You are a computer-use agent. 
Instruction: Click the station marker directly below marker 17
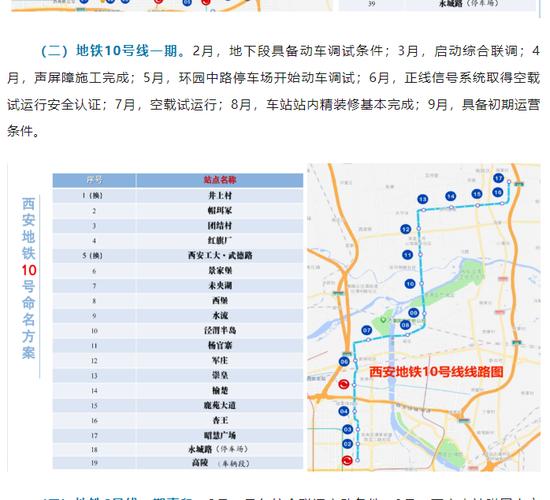click(498, 192)
